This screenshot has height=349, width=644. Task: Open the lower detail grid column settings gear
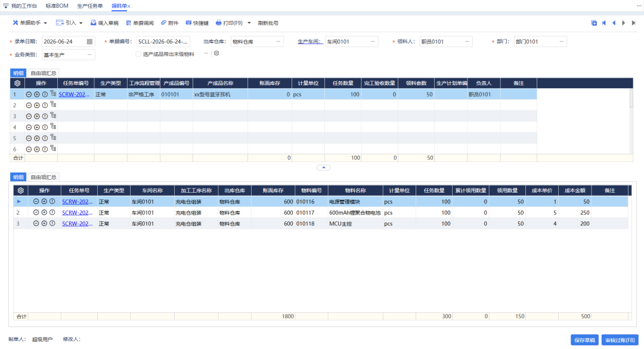tap(20, 190)
